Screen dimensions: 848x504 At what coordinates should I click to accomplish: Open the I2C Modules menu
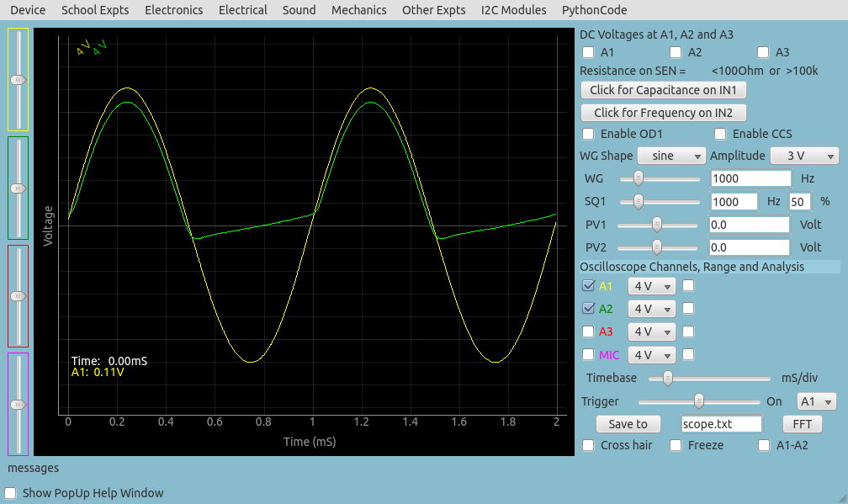tap(513, 10)
